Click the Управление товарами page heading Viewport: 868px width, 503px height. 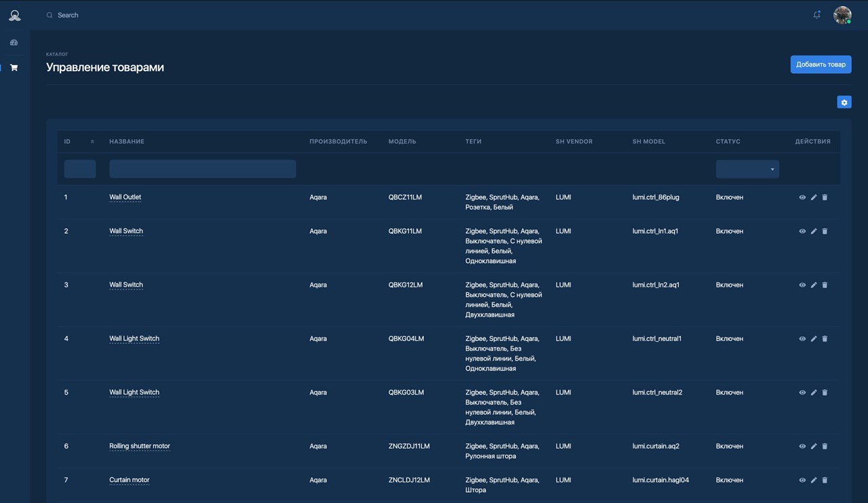[x=105, y=67]
